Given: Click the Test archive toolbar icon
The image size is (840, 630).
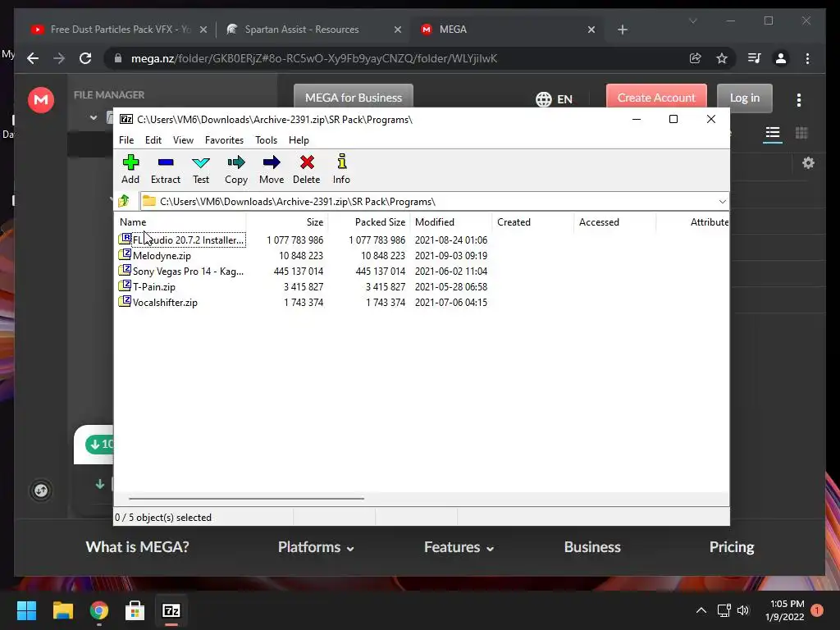Looking at the screenshot, I should [x=201, y=162].
